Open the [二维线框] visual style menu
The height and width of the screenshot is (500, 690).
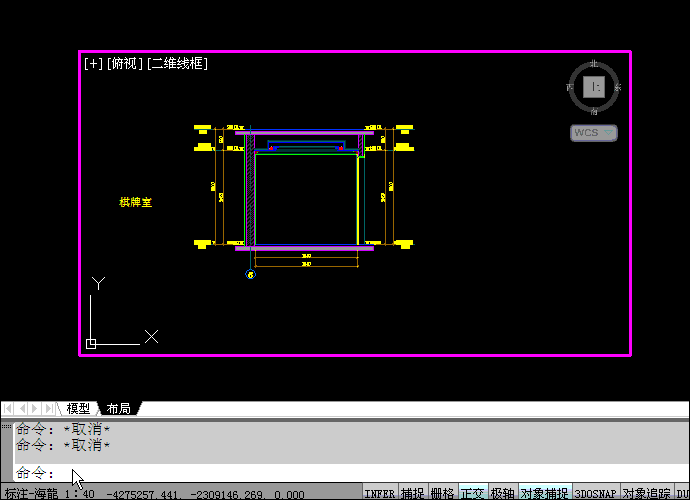[x=177, y=63]
